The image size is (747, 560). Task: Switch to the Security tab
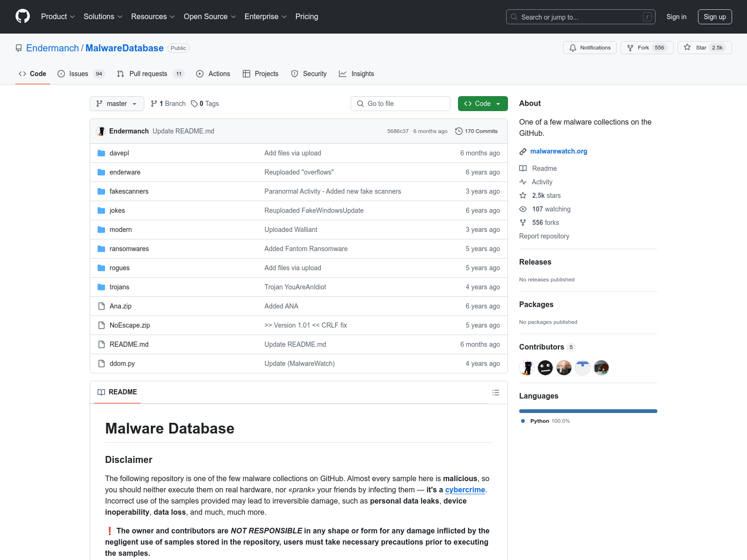309,74
